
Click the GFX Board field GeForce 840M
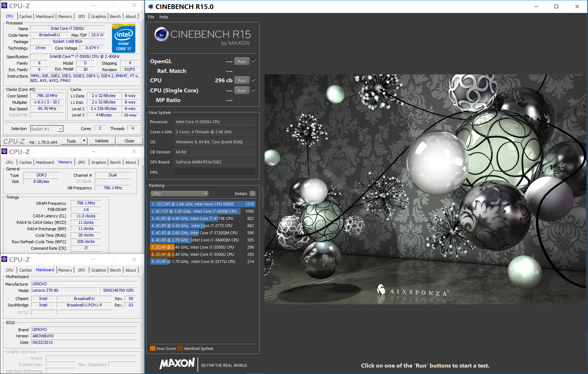point(215,162)
